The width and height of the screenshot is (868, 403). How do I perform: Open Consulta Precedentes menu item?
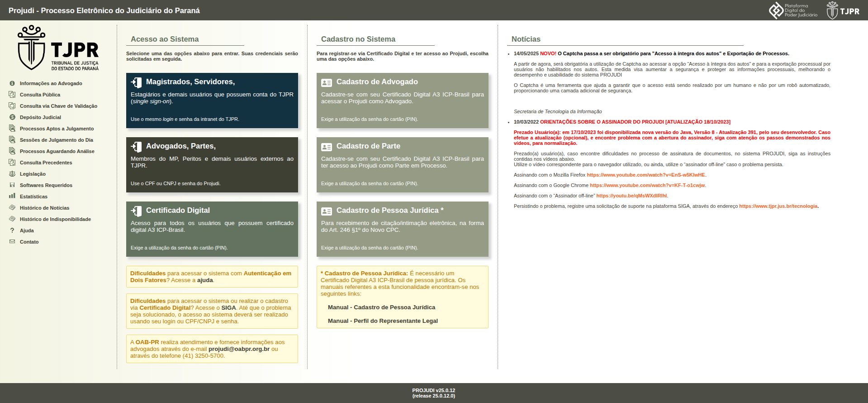[x=46, y=163]
